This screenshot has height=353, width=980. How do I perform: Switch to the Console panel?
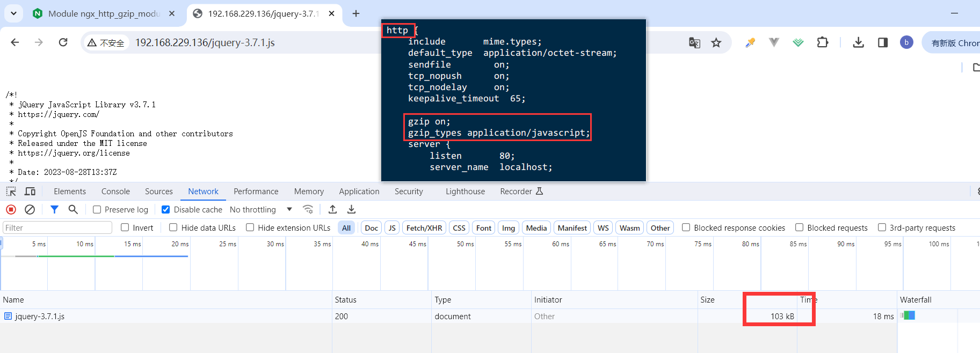115,192
